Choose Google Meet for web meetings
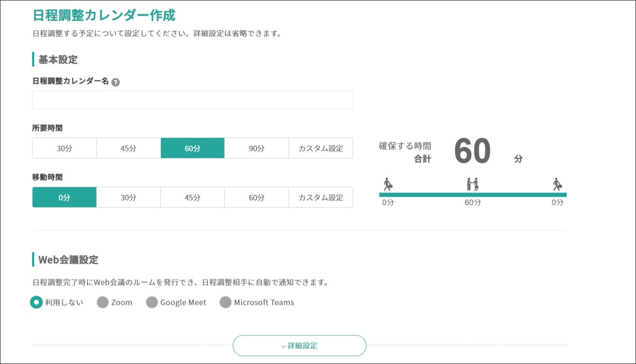 [x=152, y=302]
